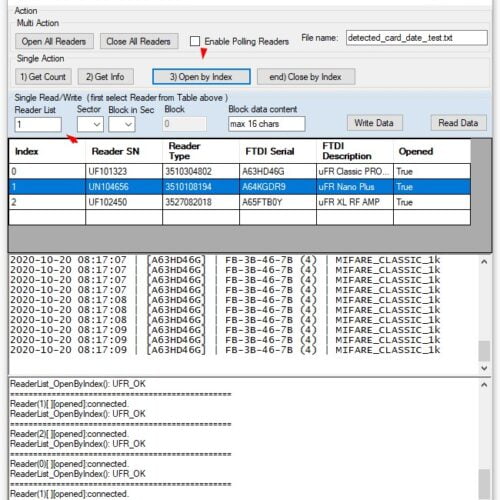Click the 3) Open by Index button
The width and height of the screenshot is (500, 500).
(x=201, y=77)
